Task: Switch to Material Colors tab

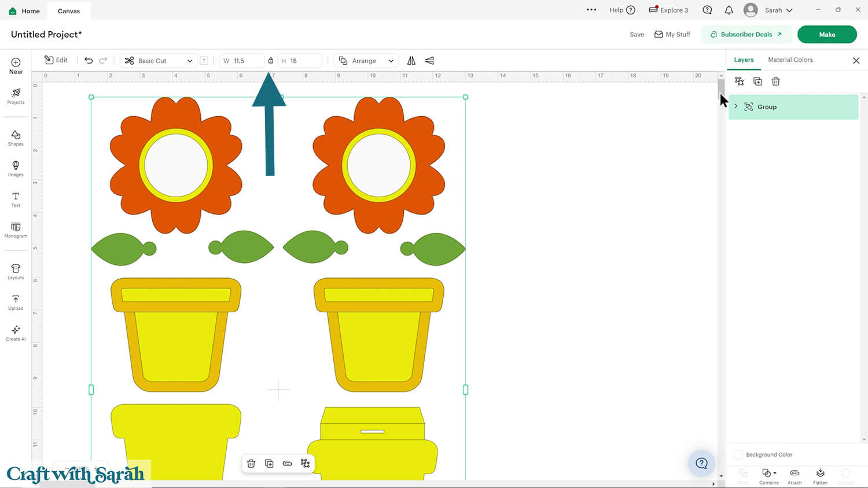Action: (790, 60)
